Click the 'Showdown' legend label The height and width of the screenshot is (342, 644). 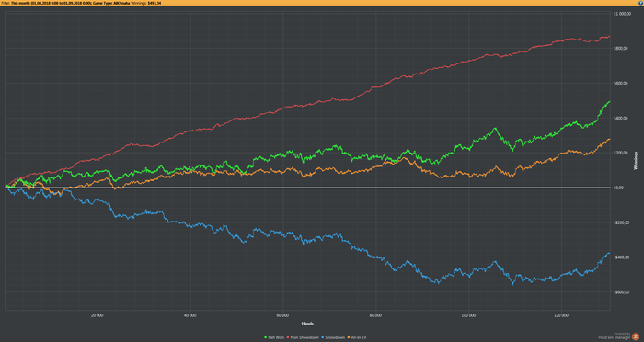pyautogui.click(x=335, y=337)
